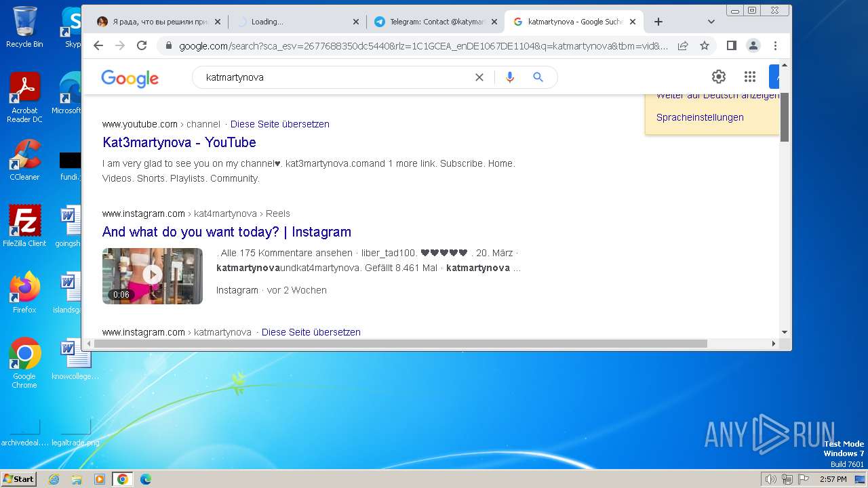Click the taskbar clock showing 2:57 PM
The image size is (868, 488).
click(833, 479)
